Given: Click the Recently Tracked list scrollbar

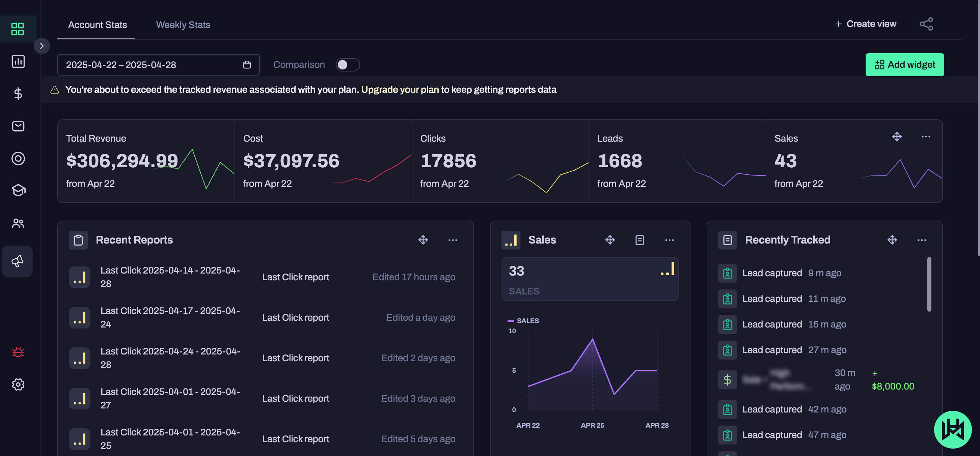Looking at the screenshot, I should pos(929,284).
